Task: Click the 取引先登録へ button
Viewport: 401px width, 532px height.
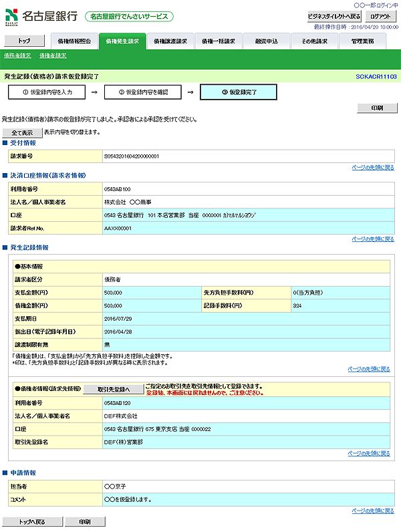Action: tap(114, 390)
